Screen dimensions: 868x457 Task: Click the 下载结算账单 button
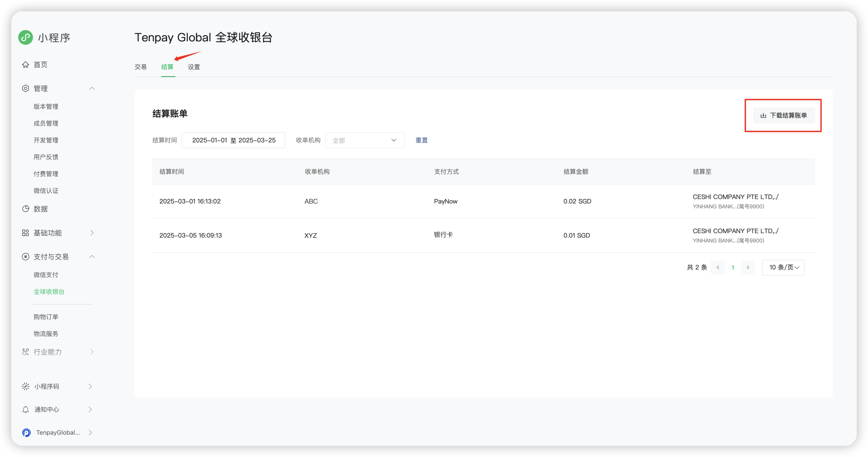tap(784, 116)
